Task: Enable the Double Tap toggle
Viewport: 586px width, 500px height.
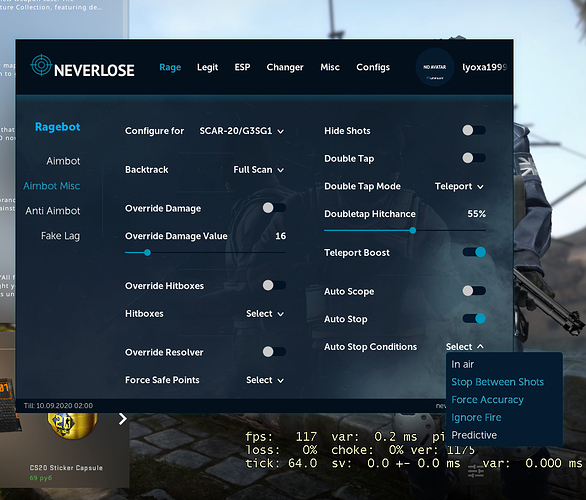Action: click(x=474, y=158)
